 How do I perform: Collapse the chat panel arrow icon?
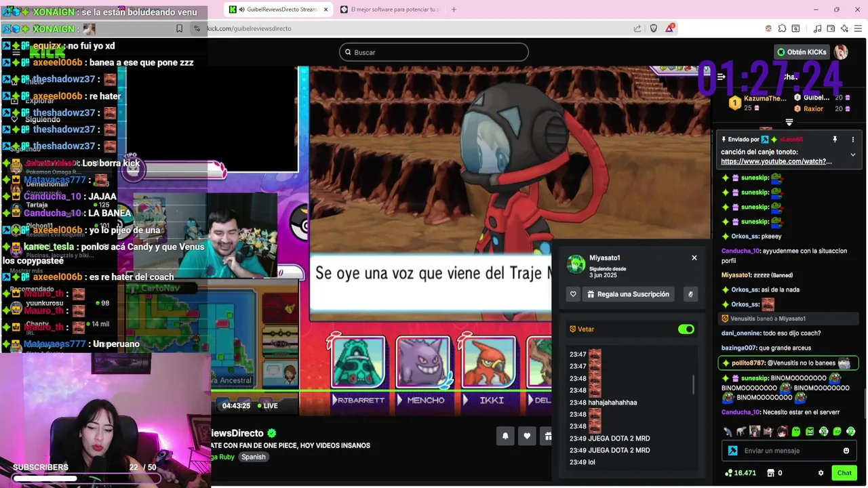tap(721, 77)
